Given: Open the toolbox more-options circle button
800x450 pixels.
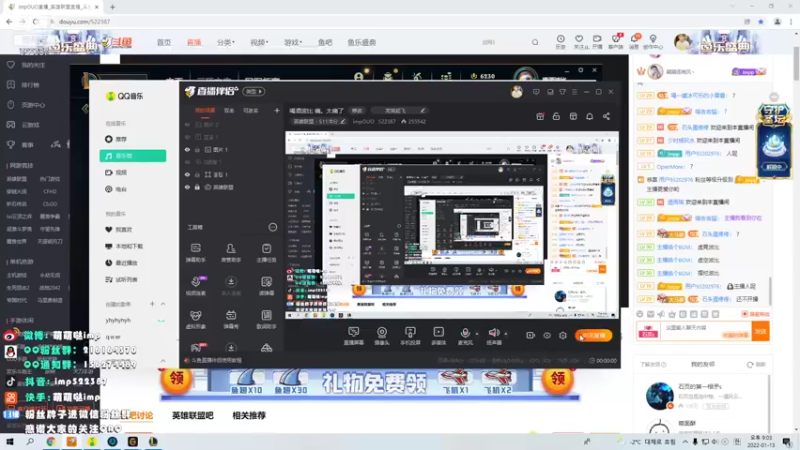Looking at the screenshot, I should point(273,227).
